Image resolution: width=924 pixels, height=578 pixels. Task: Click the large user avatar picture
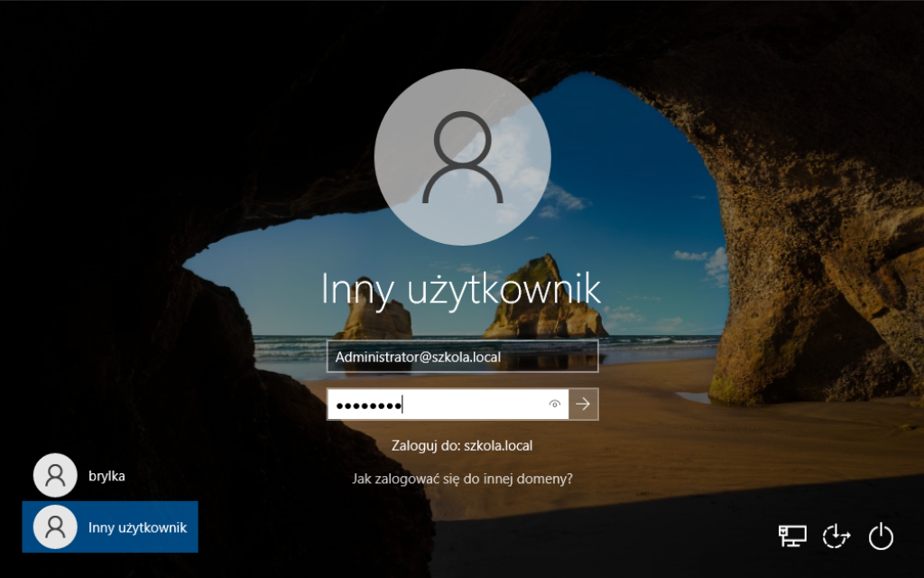pos(463,157)
